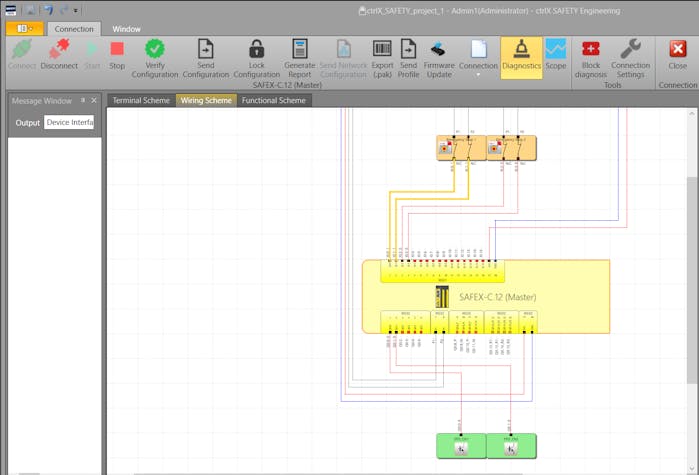Screen dimensions: 699x475
Task: Expand the quick access toolbar customize arrow
Action: (x=75, y=11)
